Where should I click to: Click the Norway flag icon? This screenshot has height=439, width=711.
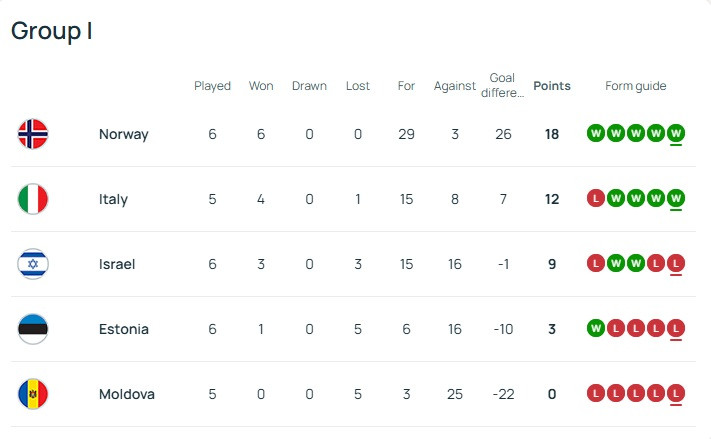click(33, 134)
